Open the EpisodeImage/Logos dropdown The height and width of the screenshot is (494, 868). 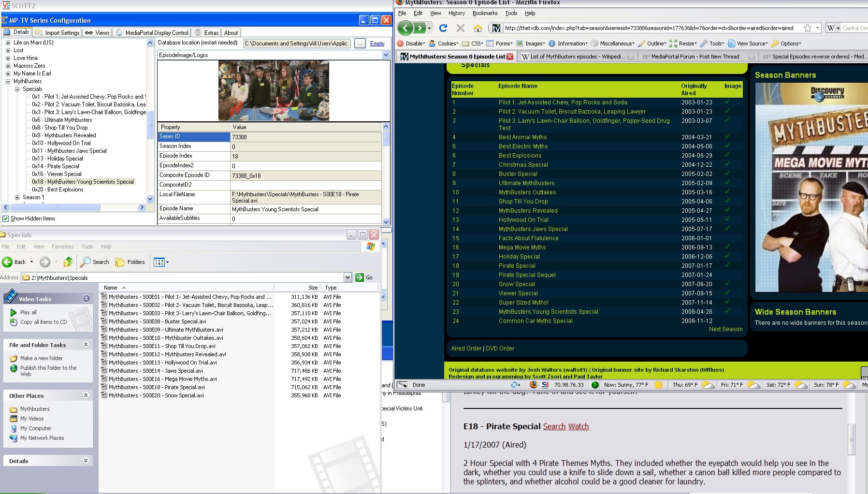[386, 55]
